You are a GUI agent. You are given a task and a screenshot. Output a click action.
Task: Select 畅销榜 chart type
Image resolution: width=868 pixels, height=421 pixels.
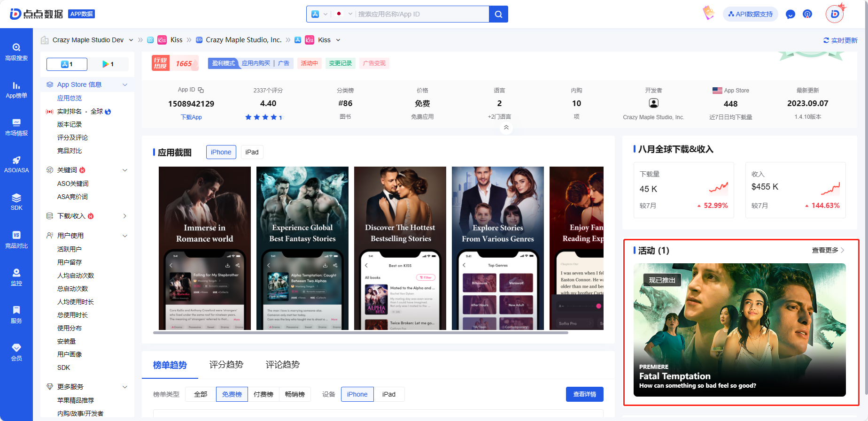point(295,394)
